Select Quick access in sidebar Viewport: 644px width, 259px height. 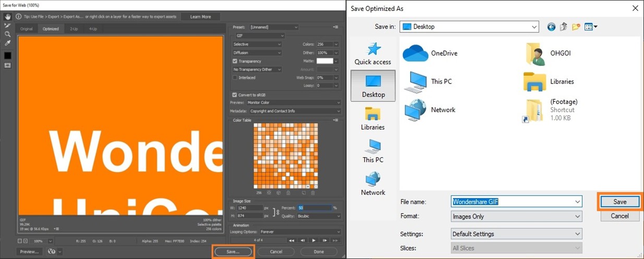(373, 53)
